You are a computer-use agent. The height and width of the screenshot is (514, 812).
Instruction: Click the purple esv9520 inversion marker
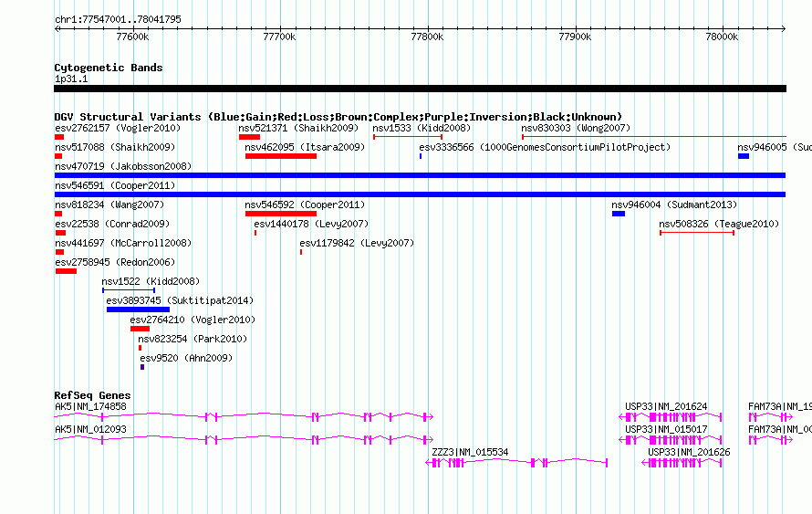[142, 367]
